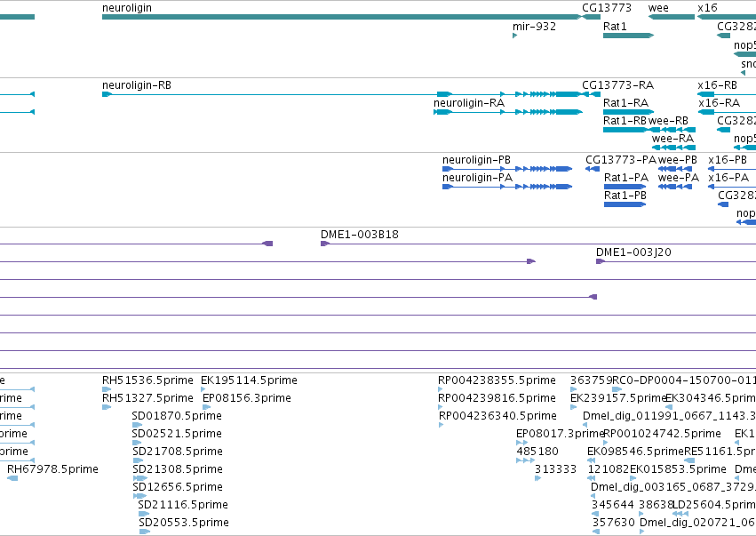
Task: Click the teal wee gene bar
Action: coord(671,17)
